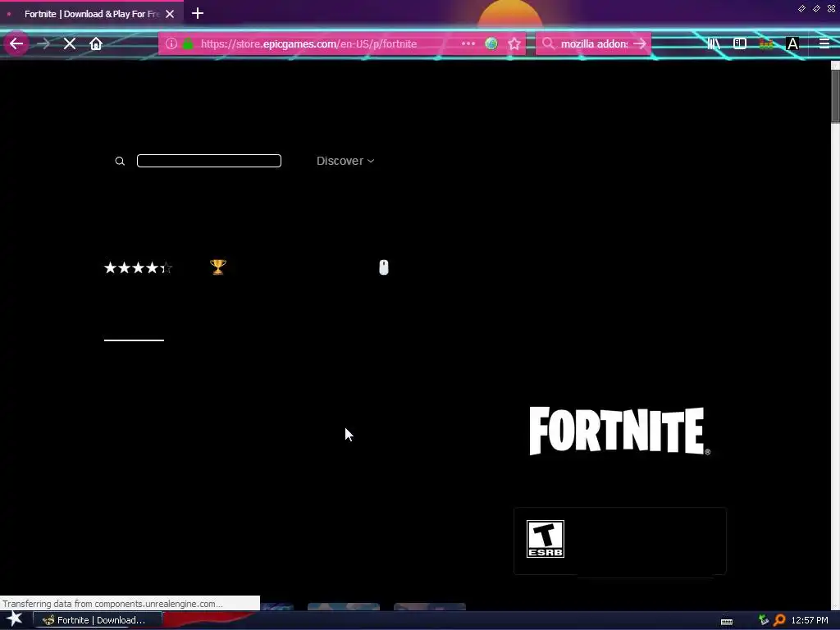
Task: Open the browser home page icon
Action: (96, 43)
